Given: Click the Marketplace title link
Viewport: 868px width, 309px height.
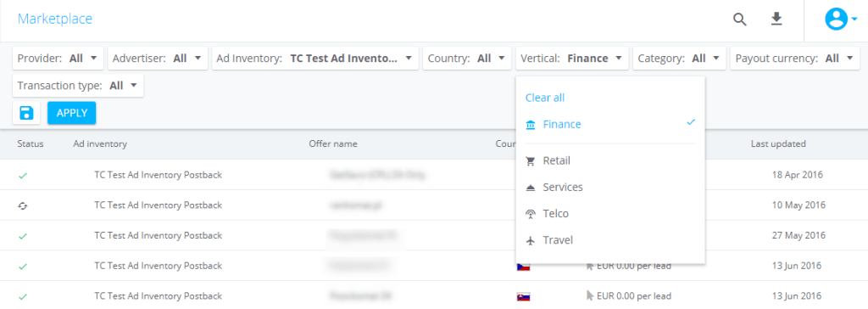Looking at the screenshot, I should click(x=55, y=20).
